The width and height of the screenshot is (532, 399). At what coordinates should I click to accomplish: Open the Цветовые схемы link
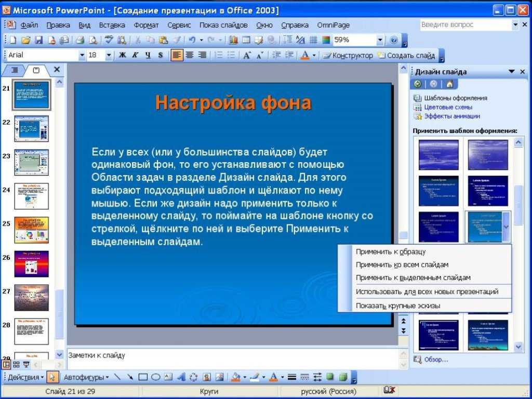(x=448, y=107)
